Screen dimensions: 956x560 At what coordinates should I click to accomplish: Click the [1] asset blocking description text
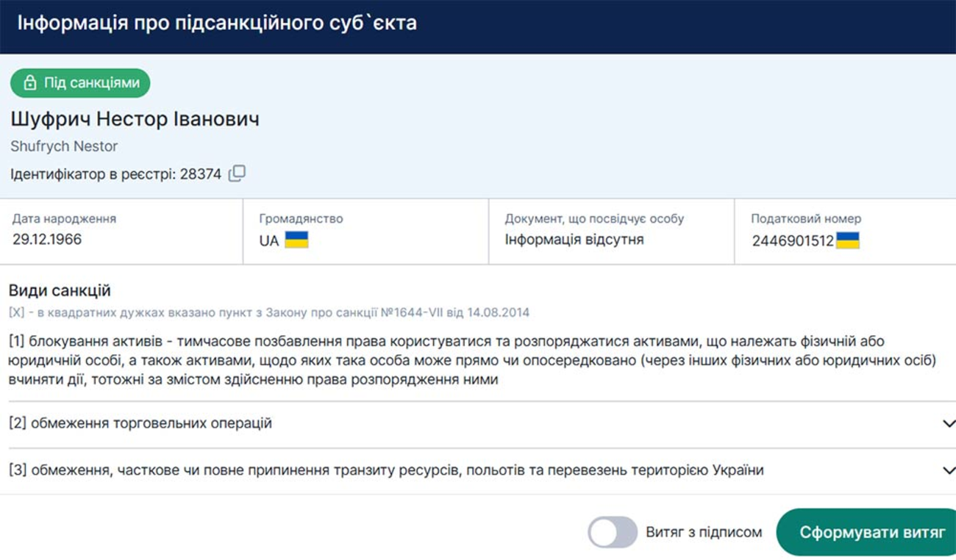click(471, 361)
